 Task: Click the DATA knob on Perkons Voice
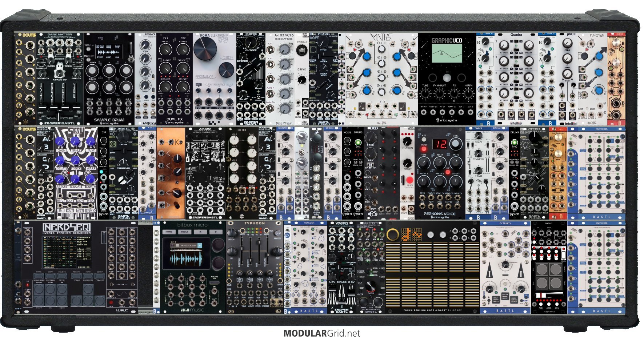click(x=456, y=144)
